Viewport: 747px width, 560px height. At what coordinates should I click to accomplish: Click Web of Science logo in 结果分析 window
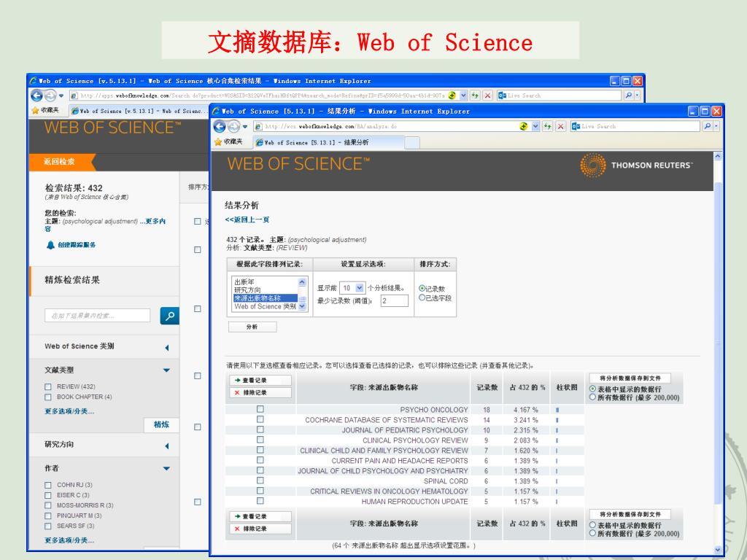tap(298, 164)
